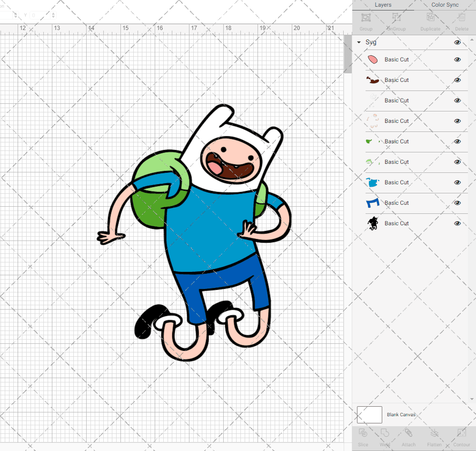Hide the brown mouth Basic Cut layer
The height and width of the screenshot is (451, 476).
click(x=457, y=80)
